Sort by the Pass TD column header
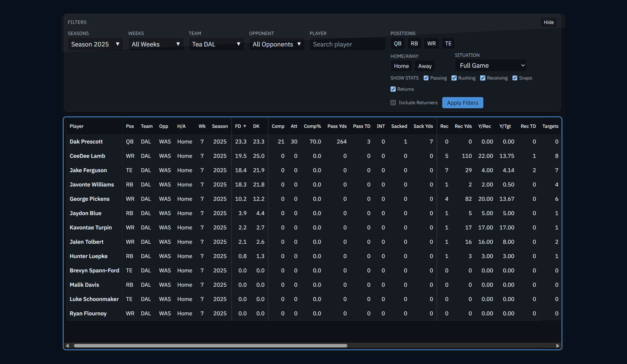 [x=362, y=126]
